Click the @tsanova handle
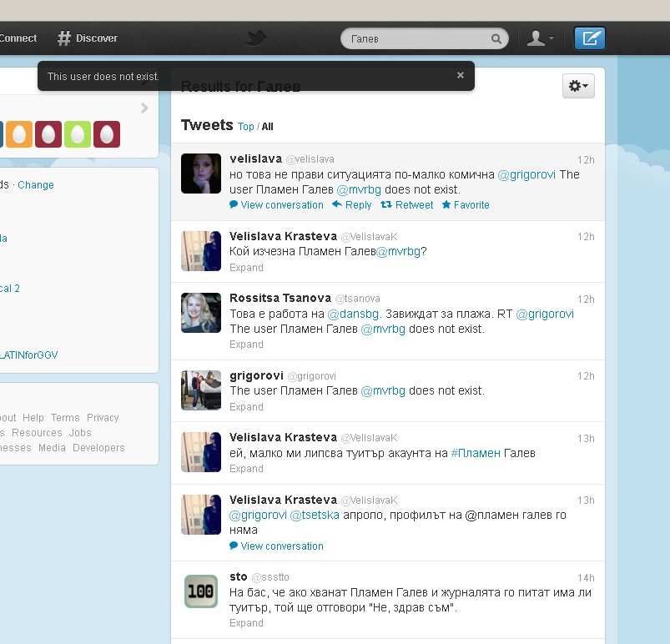 [358, 299]
